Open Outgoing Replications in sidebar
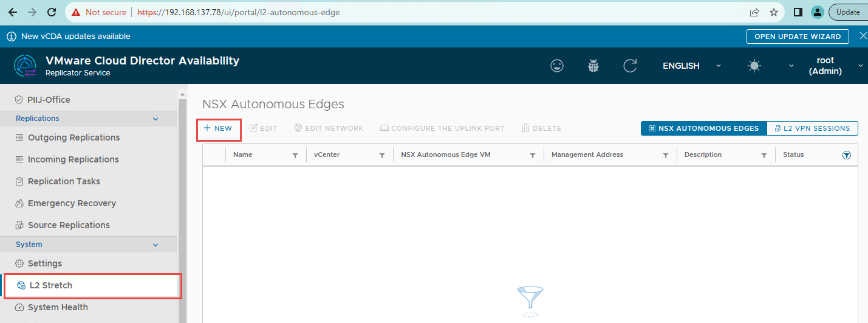The image size is (868, 323). coord(73,137)
